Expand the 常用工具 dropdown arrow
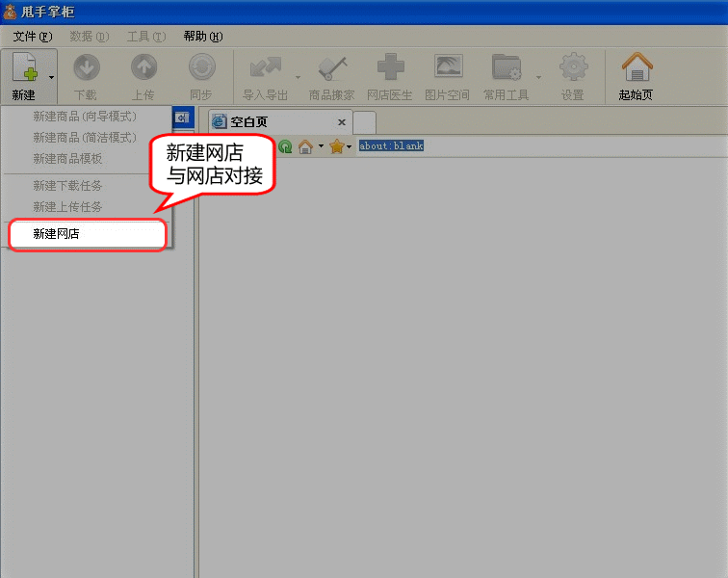728x578 pixels. point(538,78)
